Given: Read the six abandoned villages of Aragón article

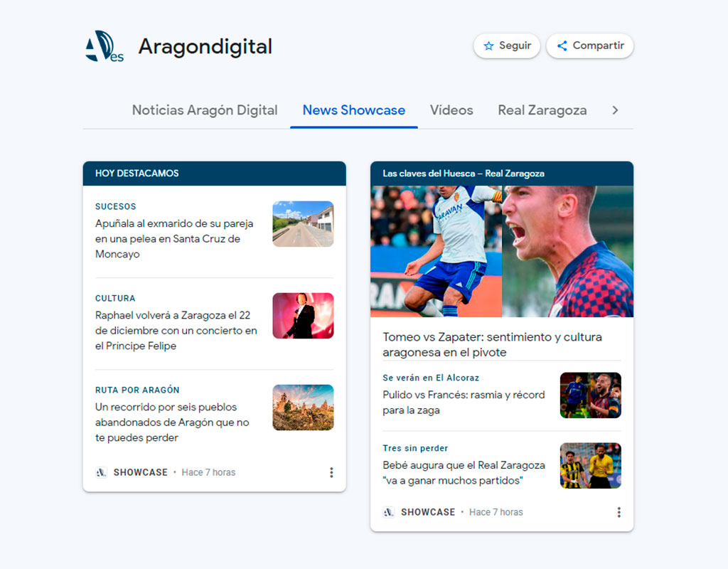Looking at the screenshot, I should [172, 422].
